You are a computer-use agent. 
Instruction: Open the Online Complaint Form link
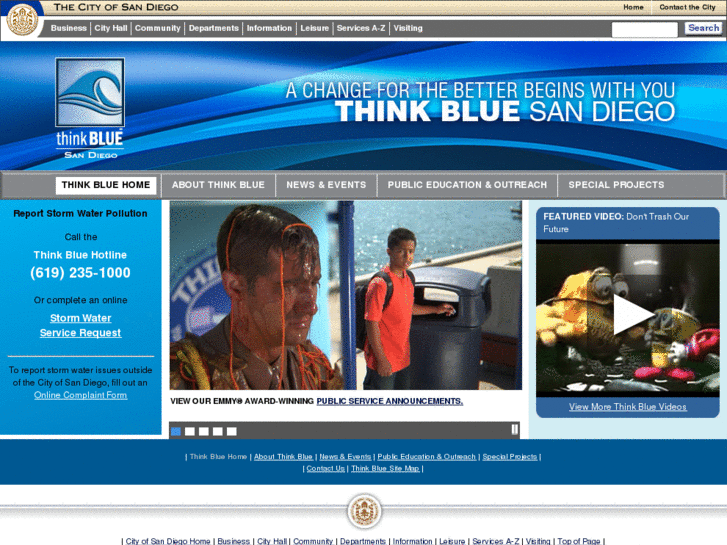pyautogui.click(x=80, y=395)
